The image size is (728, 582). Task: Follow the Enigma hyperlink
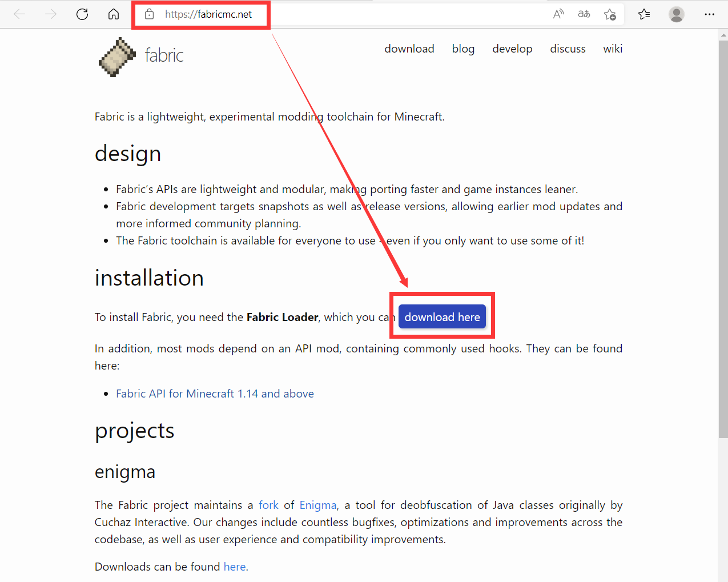point(317,505)
